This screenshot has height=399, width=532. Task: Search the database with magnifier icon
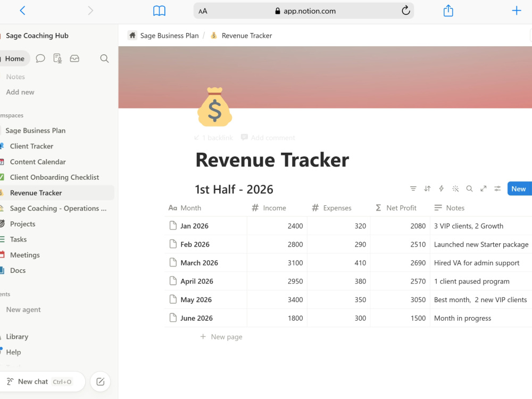[x=469, y=189]
